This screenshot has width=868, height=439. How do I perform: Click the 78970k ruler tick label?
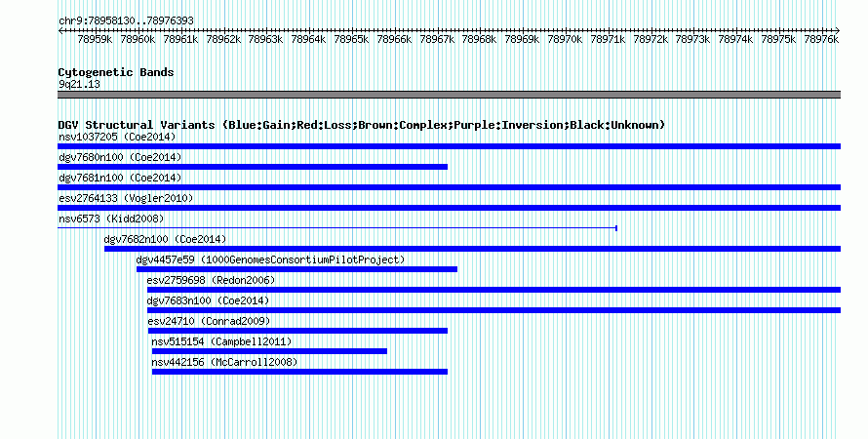[x=566, y=39]
